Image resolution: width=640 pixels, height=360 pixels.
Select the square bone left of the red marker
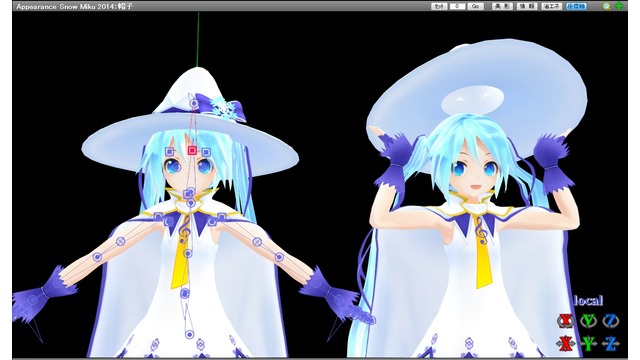(x=170, y=151)
